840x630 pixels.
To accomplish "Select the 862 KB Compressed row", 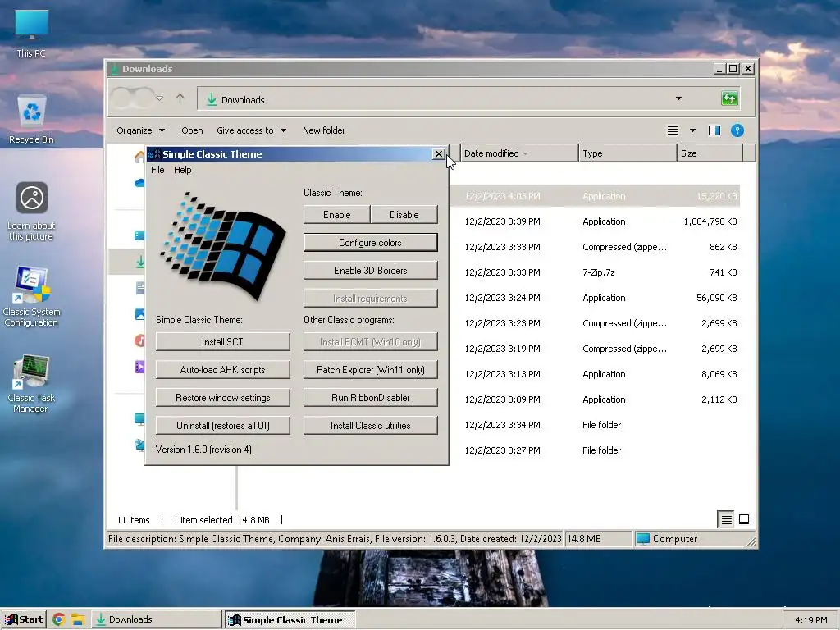I will click(x=595, y=247).
